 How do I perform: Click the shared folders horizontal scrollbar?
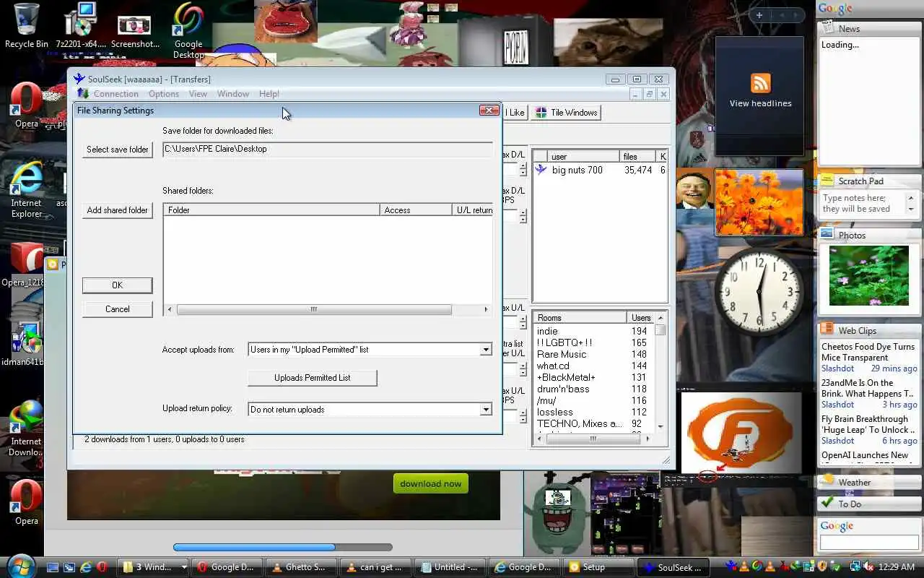click(x=314, y=309)
